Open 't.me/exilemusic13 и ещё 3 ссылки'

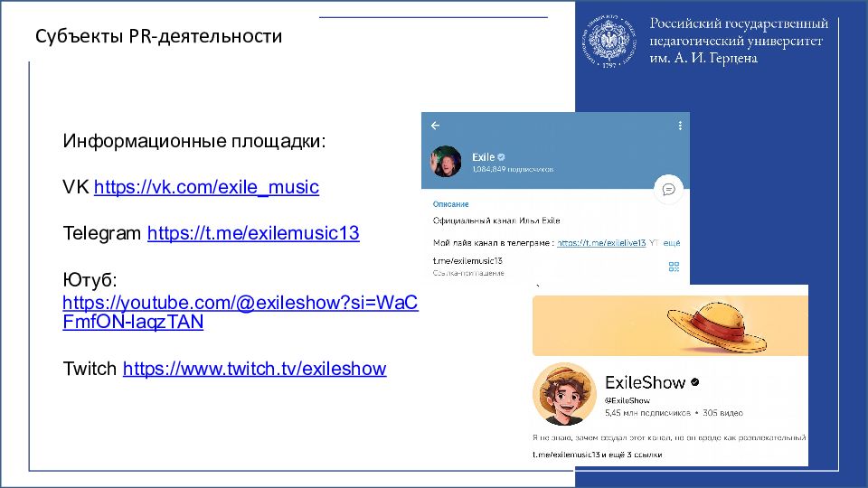point(598,455)
